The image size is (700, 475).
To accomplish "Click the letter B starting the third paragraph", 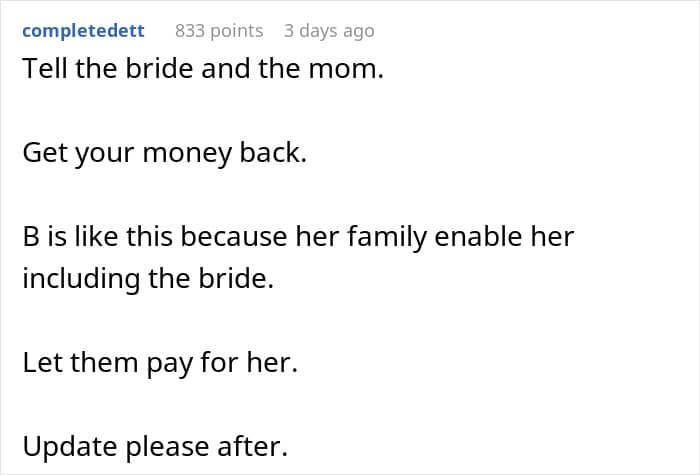I will click(x=31, y=236).
